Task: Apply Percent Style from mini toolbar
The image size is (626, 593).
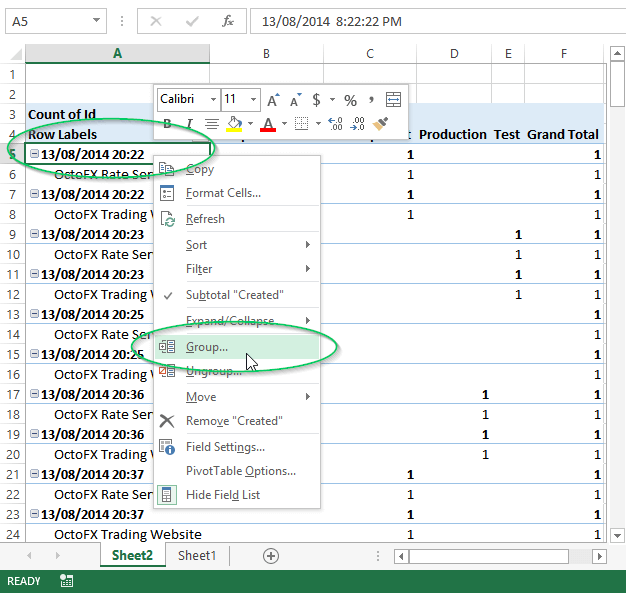Action: click(x=350, y=100)
